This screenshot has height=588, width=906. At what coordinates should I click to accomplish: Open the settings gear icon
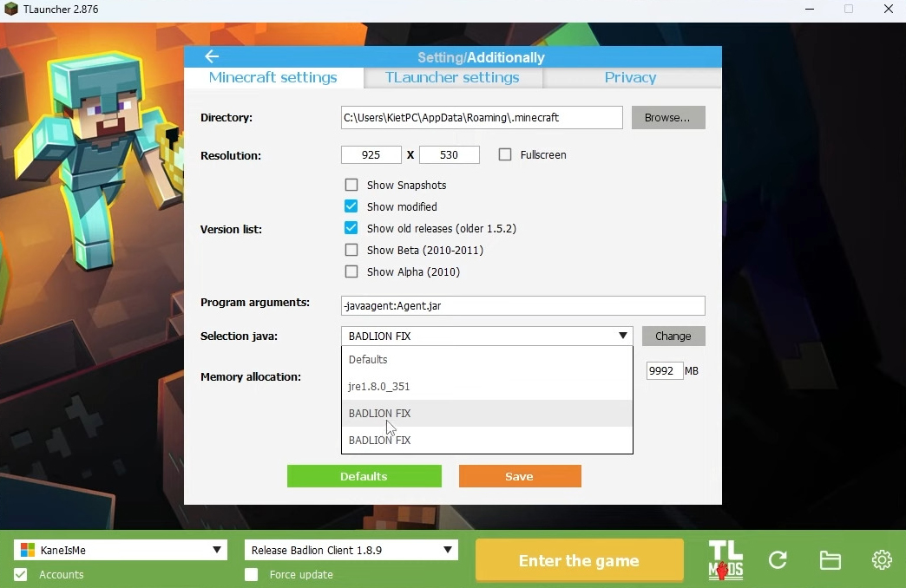point(882,559)
